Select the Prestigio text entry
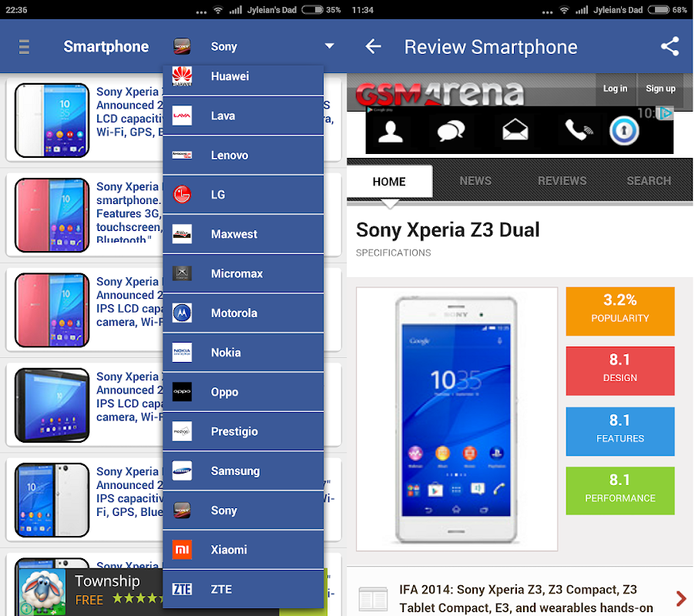 [234, 432]
